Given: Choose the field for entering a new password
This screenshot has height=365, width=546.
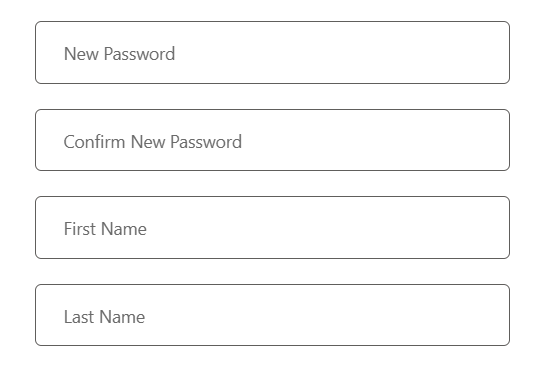Looking at the screenshot, I should click(272, 53).
